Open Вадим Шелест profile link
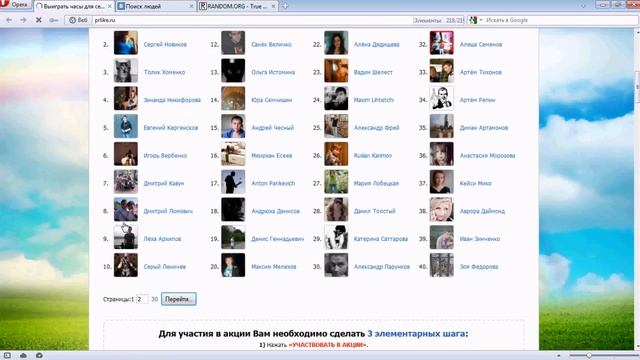640x360 pixels. (373, 72)
